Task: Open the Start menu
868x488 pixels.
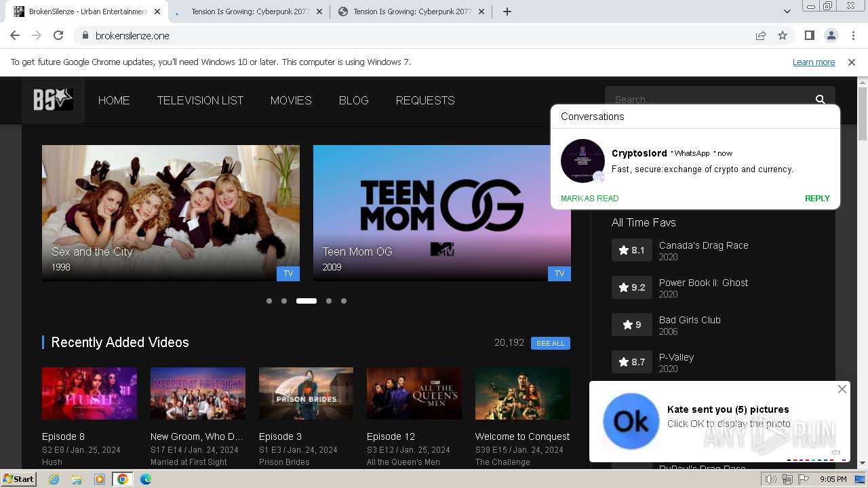Action: click(19, 479)
